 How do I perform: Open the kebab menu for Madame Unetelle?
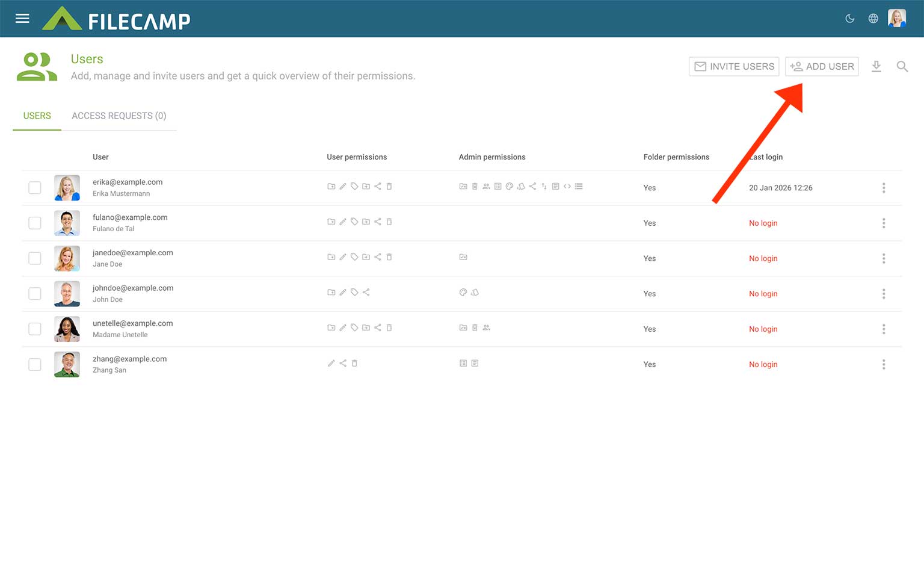pyautogui.click(x=883, y=329)
